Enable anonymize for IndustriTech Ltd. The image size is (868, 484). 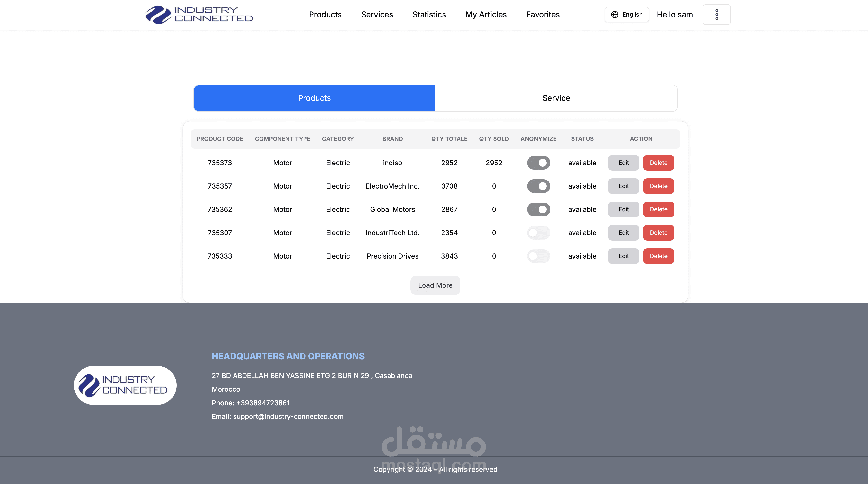(x=538, y=233)
